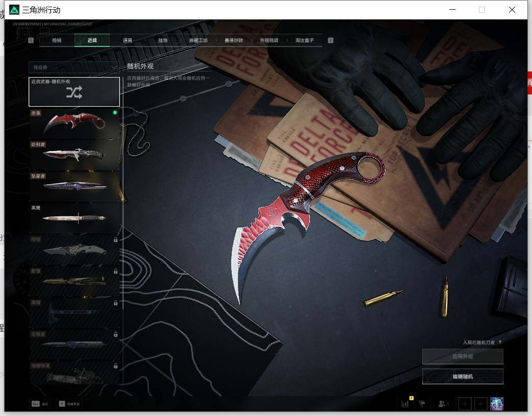Screen dimensions: 532x416
Task: Select the 处刑者 knife skin thumbnail
Action: [x=75, y=154]
